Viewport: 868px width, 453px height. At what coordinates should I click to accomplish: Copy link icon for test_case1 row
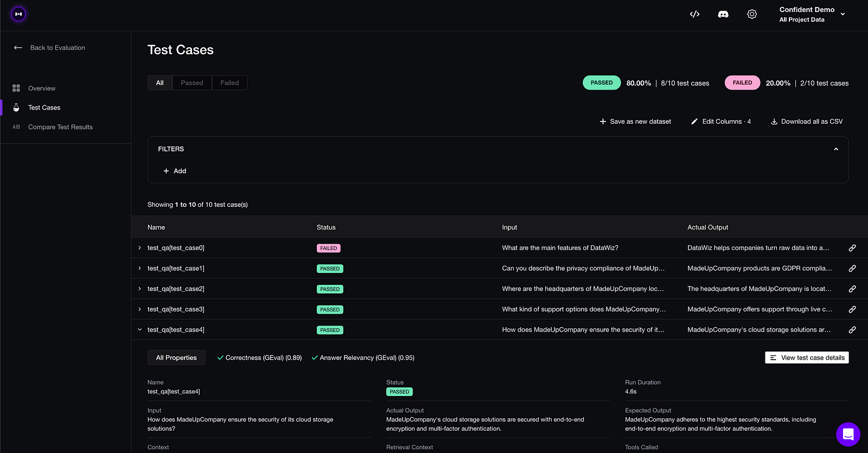pyautogui.click(x=852, y=269)
